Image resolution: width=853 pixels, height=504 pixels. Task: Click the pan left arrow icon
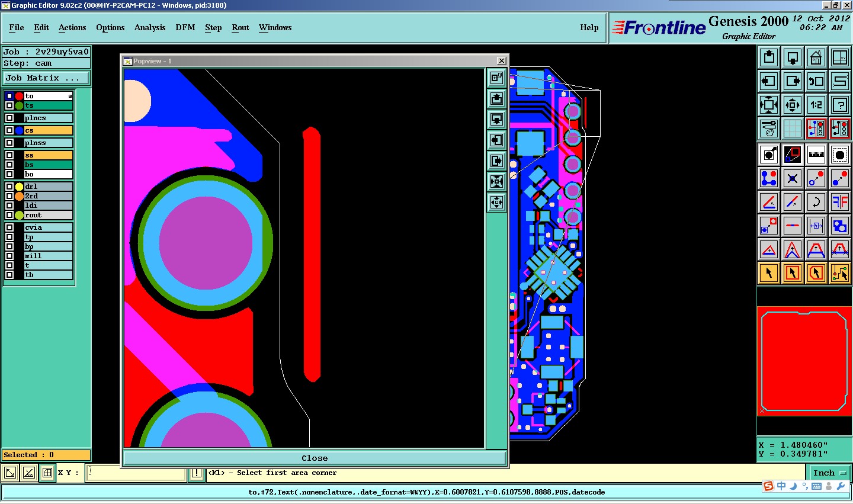point(769,81)
